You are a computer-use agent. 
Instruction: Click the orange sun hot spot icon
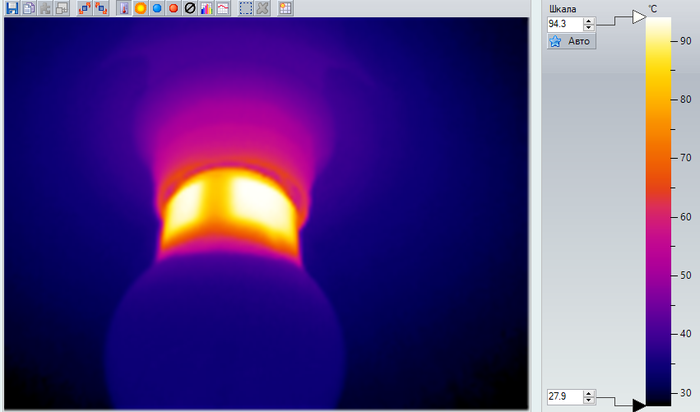click(x=141, y=8)
